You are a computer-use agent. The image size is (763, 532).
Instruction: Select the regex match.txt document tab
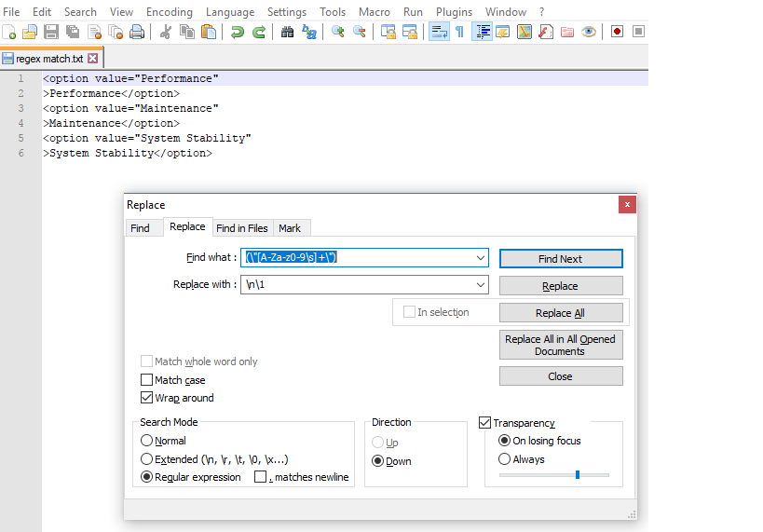tap(51, 59)
